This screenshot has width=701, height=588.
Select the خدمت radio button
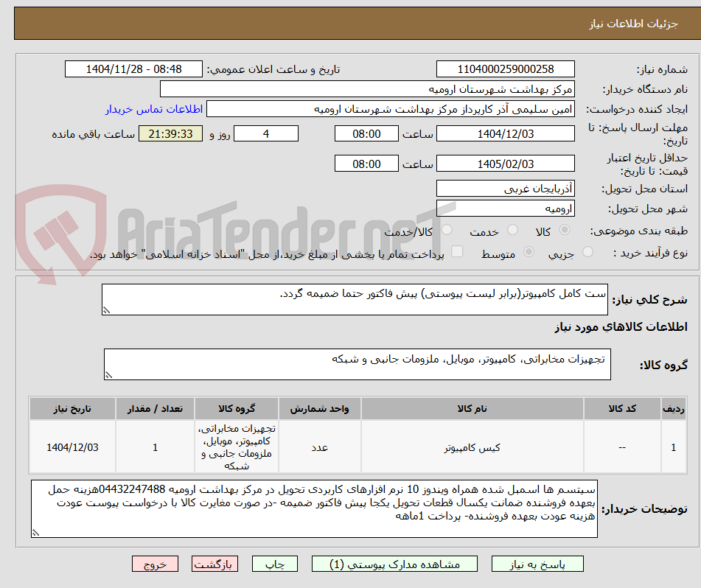coord(512,230)
